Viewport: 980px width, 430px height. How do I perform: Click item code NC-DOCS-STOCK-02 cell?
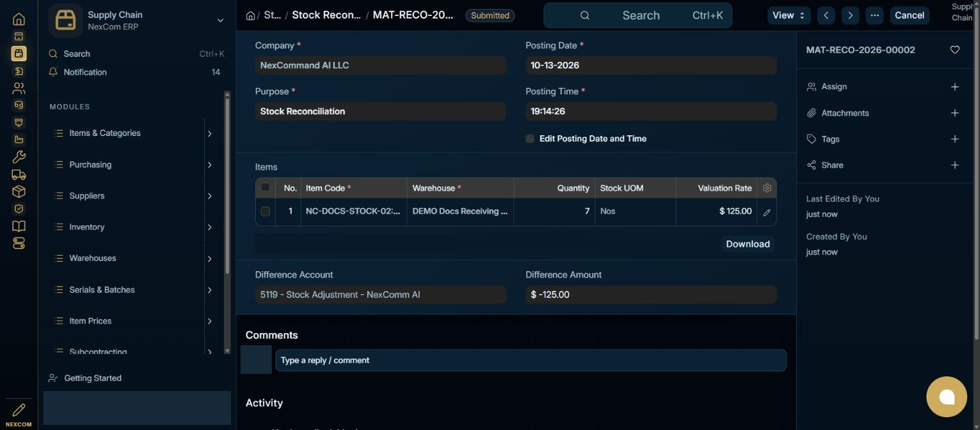point(353,211)
